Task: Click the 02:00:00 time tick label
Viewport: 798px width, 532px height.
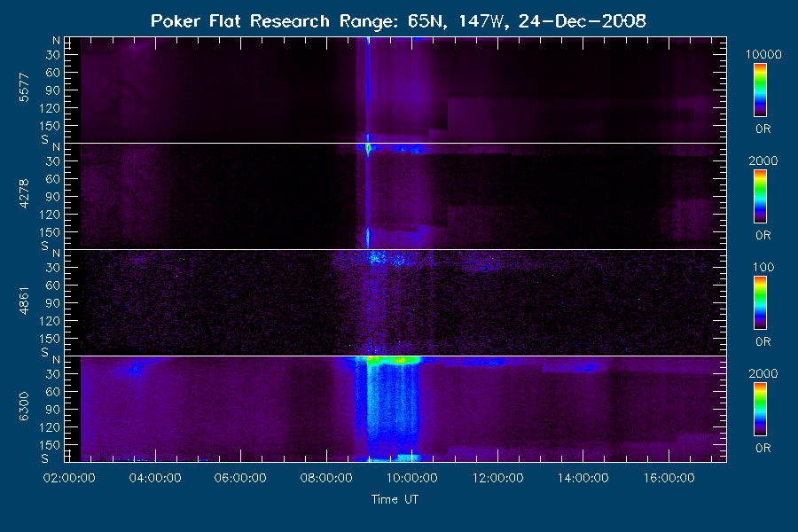Action: coord(69,478)
